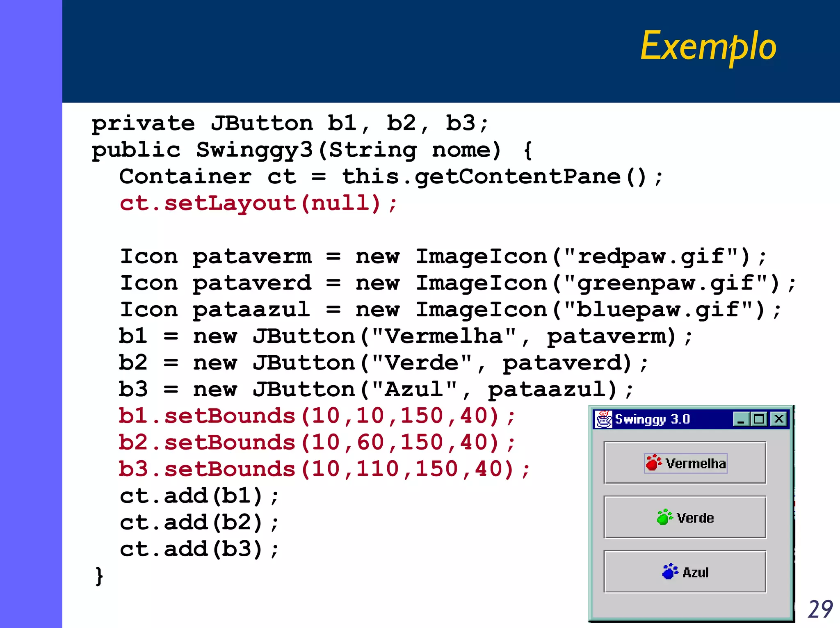The image size is (840, 628).
Task: Click the slide title 'Exemplo'
Action: pos(708,46)
